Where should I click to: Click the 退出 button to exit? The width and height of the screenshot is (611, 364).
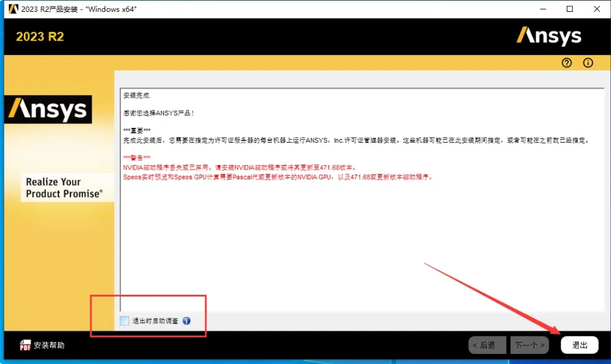(579, 345)
